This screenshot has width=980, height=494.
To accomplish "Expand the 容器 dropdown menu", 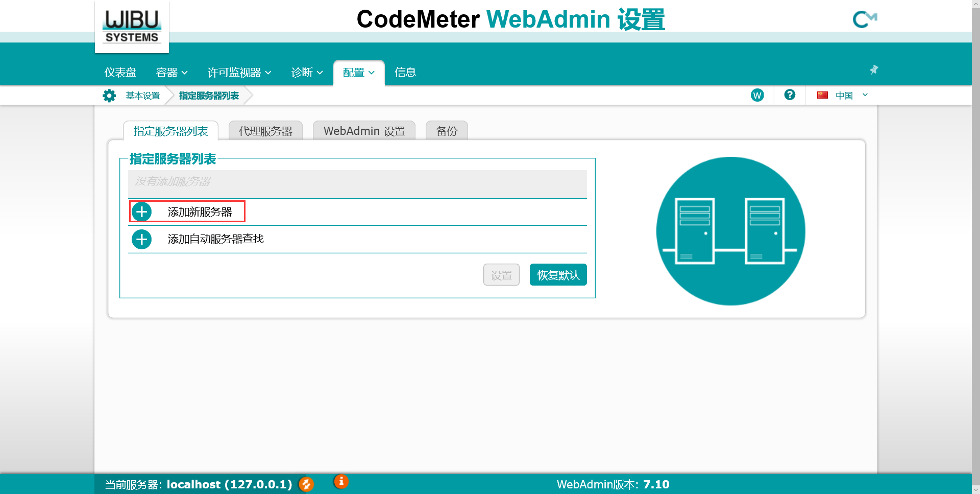I will pos(172,73).
